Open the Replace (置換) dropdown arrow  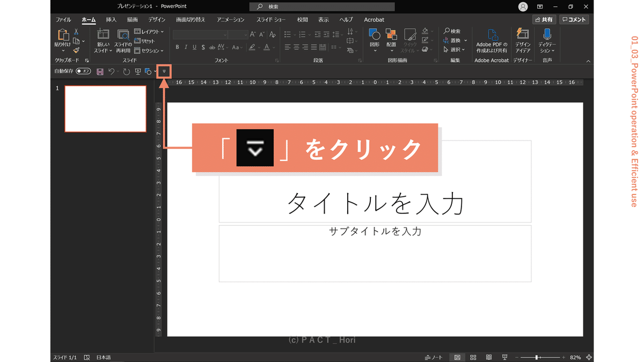coord(465,40)
